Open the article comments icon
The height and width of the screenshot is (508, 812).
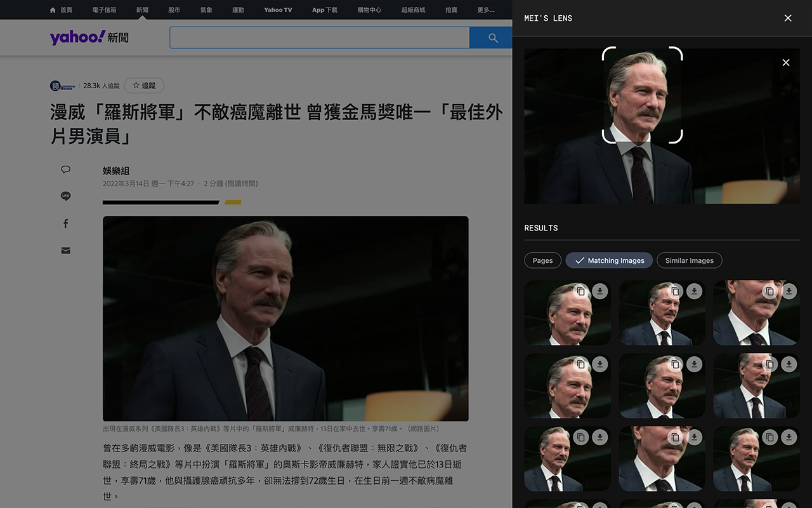(x=65, y=170)
